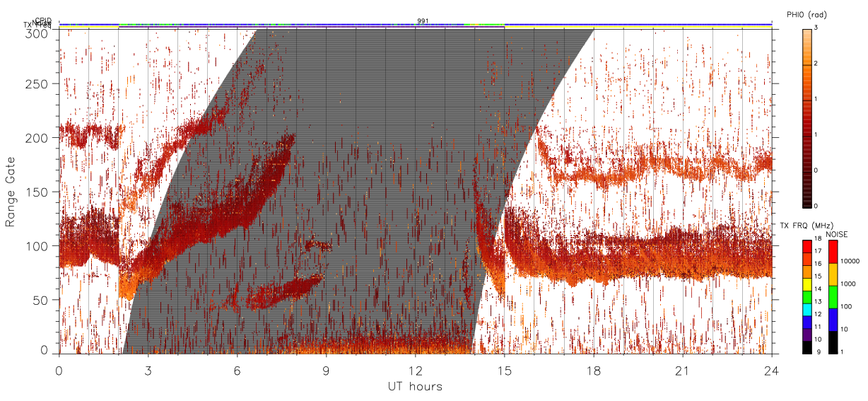The height and width of the screenshot is (401, 868).
Task: Select the orange TX FRQ swatch above 15
Action: pos(807,272)
